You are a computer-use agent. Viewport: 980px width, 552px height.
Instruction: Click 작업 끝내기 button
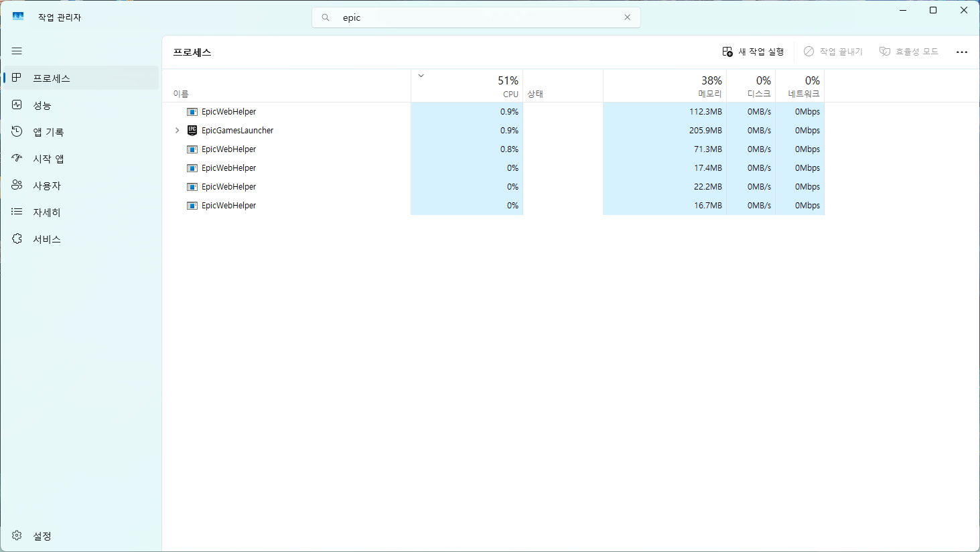click(833, 52)
